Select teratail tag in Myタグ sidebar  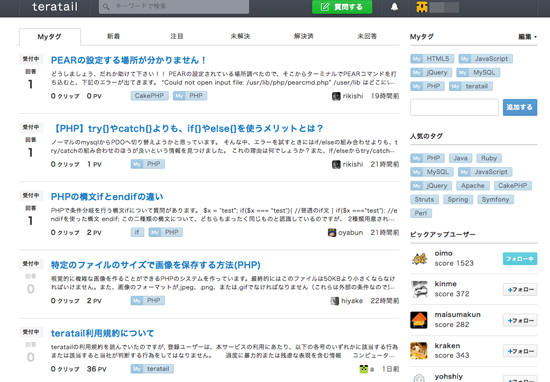[471, 86]
